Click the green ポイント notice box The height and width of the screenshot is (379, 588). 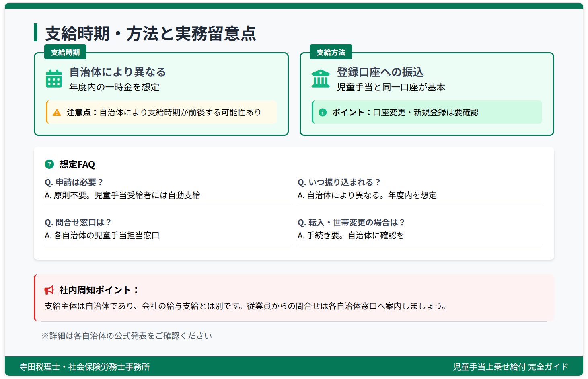pos(427,112)
